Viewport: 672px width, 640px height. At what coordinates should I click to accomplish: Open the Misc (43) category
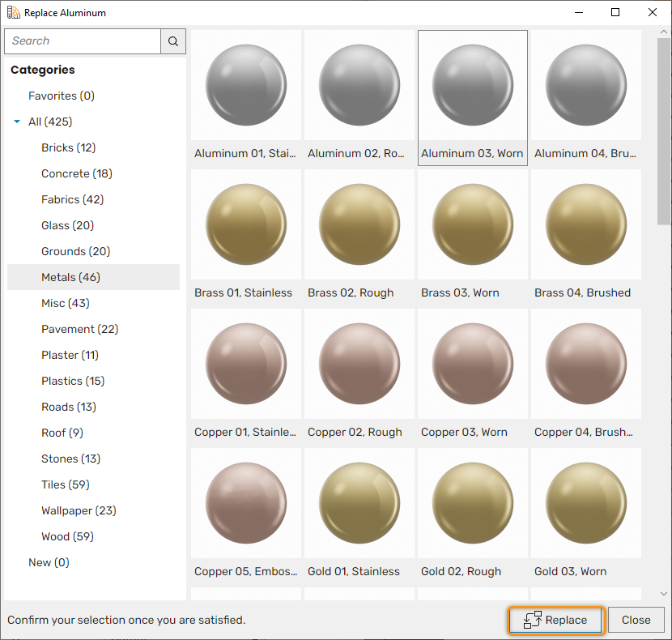66,303
